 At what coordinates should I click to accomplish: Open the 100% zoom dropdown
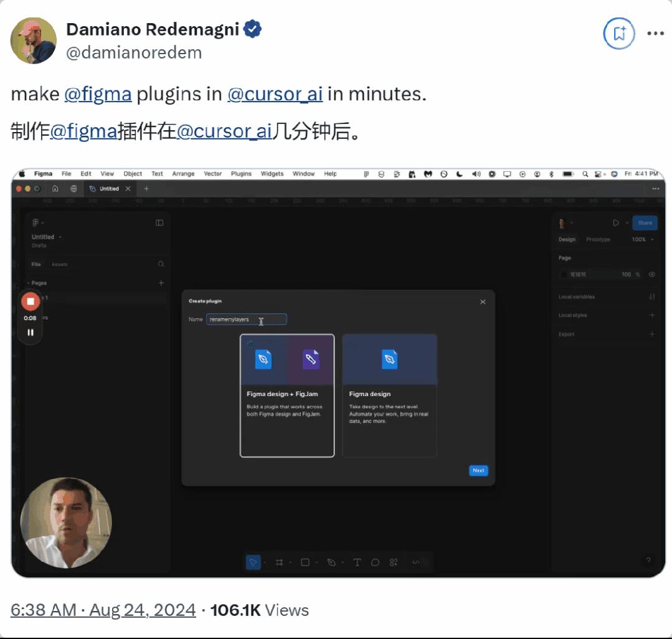point(643,240)
